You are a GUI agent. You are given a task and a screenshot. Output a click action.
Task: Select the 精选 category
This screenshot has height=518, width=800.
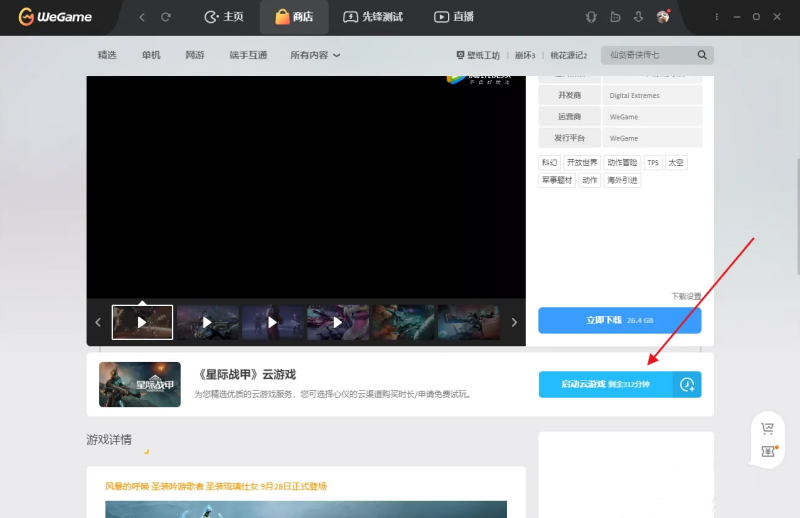tap(107, 55)
